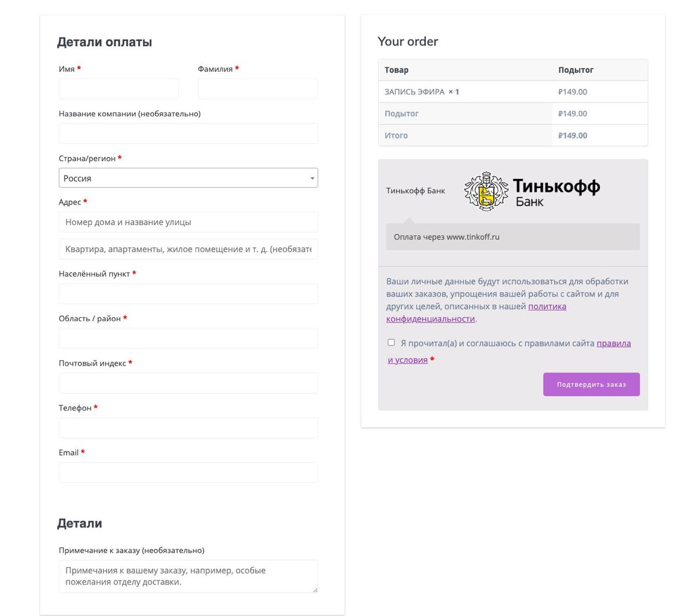Viewport: 679px width, 616px height.
Task: Open the country dropdown arrow
Action: pyautogui.click(x=312, y=178)
